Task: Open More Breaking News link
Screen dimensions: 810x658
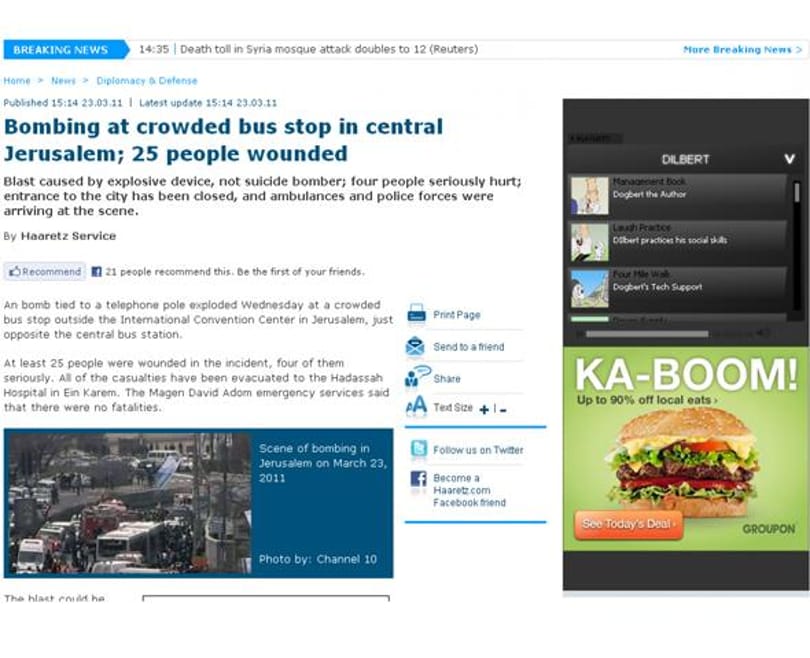Action: click(x=742, y=50)
